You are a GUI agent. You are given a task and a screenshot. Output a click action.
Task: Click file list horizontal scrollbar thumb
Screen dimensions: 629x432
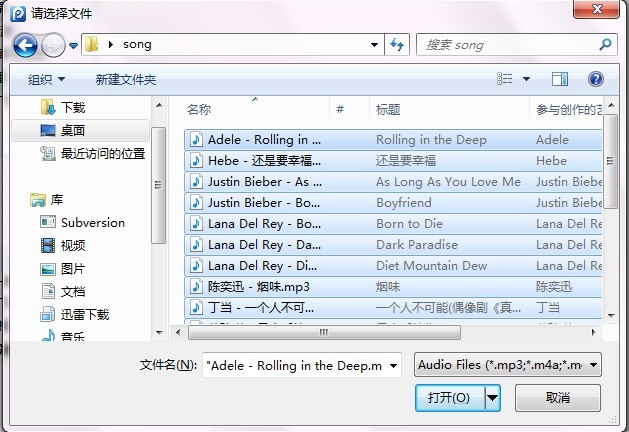pyautogui.click(x=324, y=333)
